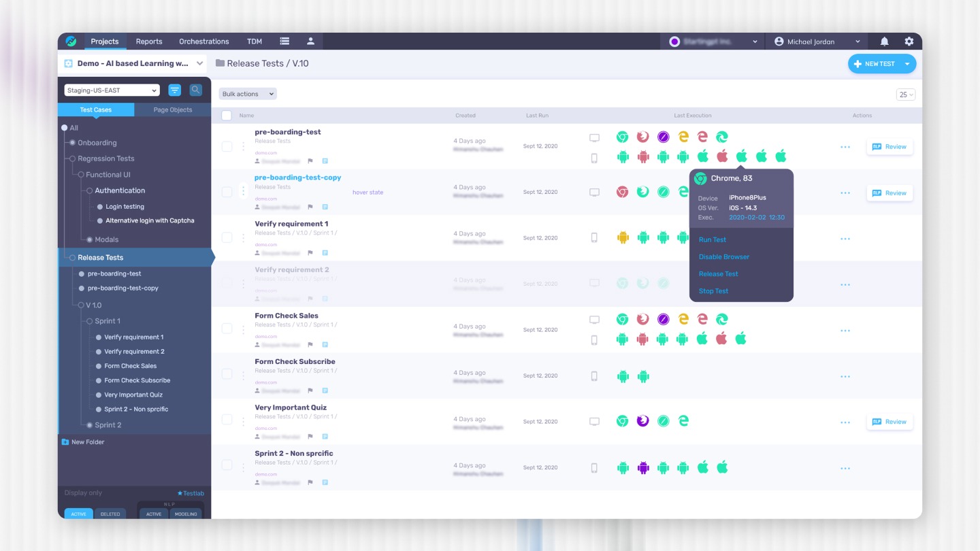Expand the Sprint 2 tree node
Screen dimensions: 980x551
click(89, 425)
